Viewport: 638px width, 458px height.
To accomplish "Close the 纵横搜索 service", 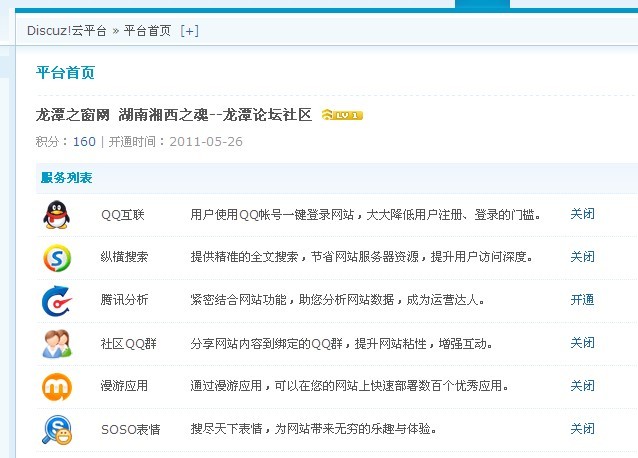I will click(582, 257).
